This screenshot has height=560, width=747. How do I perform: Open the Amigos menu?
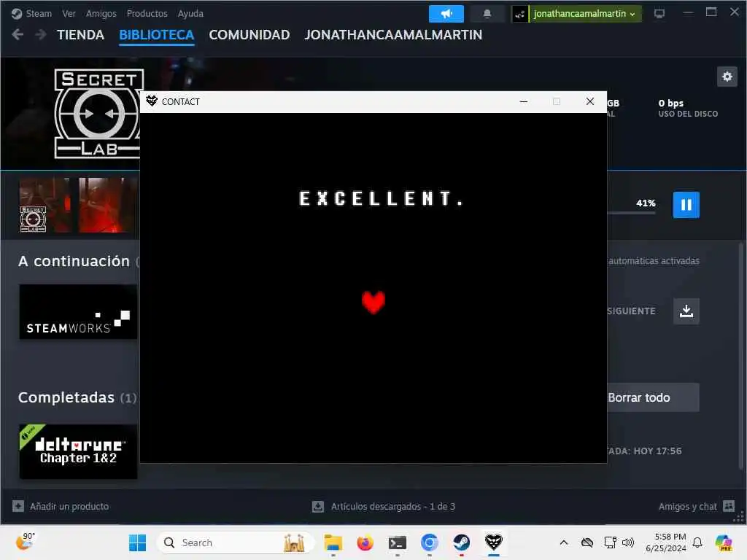[x=101, y=13]
